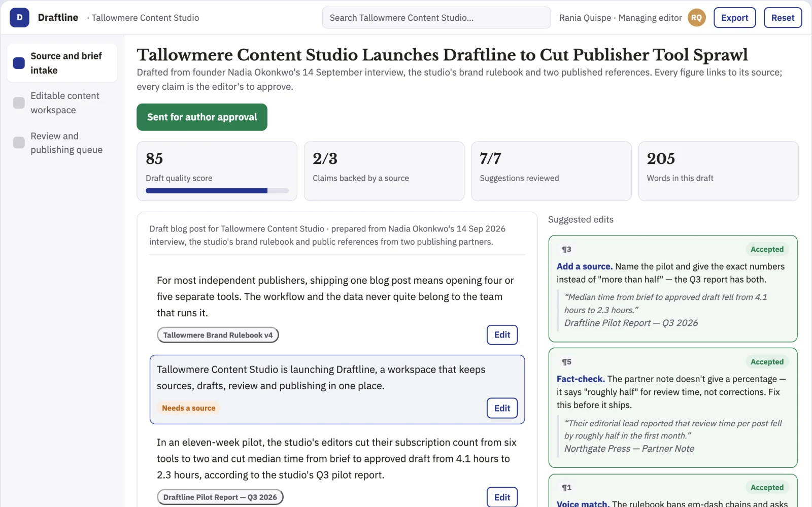Click the draft preparation note above the post

click(x=327, y=235)
